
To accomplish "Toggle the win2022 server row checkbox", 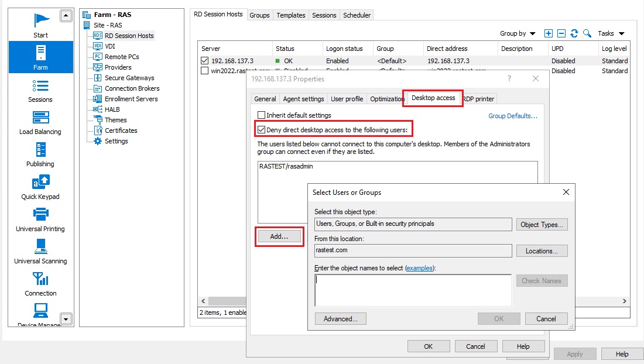I will pos(204,71).
